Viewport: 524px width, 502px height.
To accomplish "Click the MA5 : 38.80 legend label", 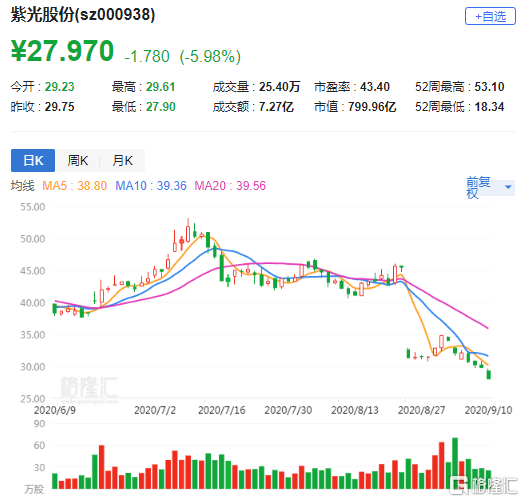I will coord(75,186).
